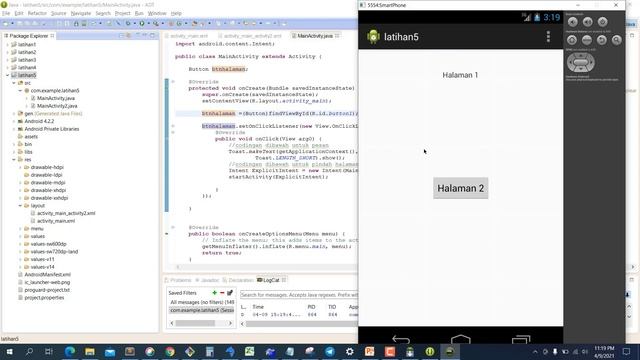Click latihan5 app launcher icon
Viewport: 640px width, 360px height.
[373, 37]
